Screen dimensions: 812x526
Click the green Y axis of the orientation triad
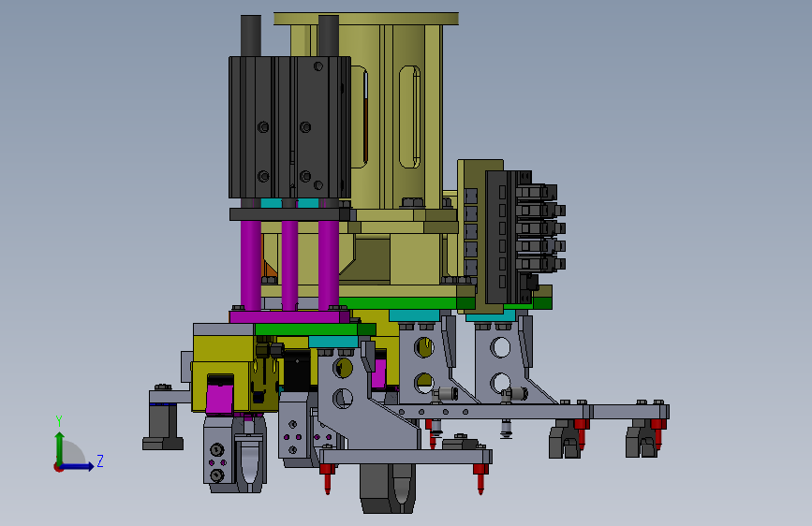pyautogui.click(x=60, y=448)
